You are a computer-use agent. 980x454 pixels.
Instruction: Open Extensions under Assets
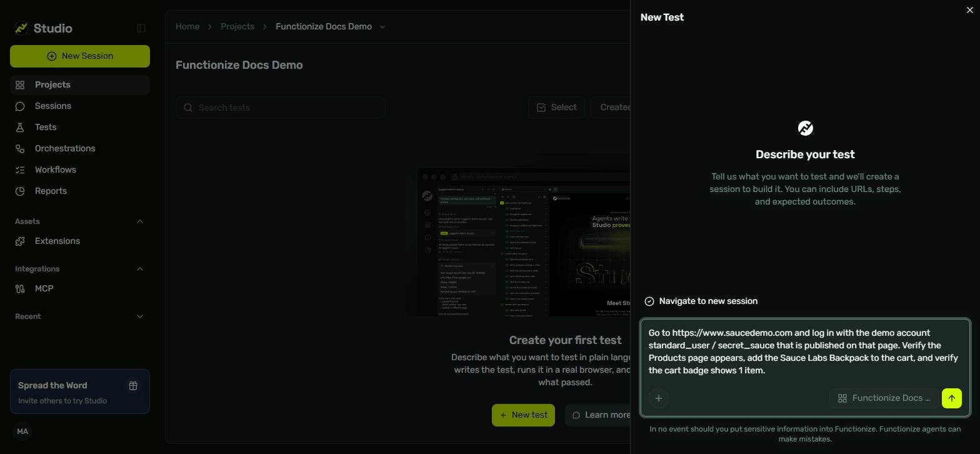[x=80, y=241]
